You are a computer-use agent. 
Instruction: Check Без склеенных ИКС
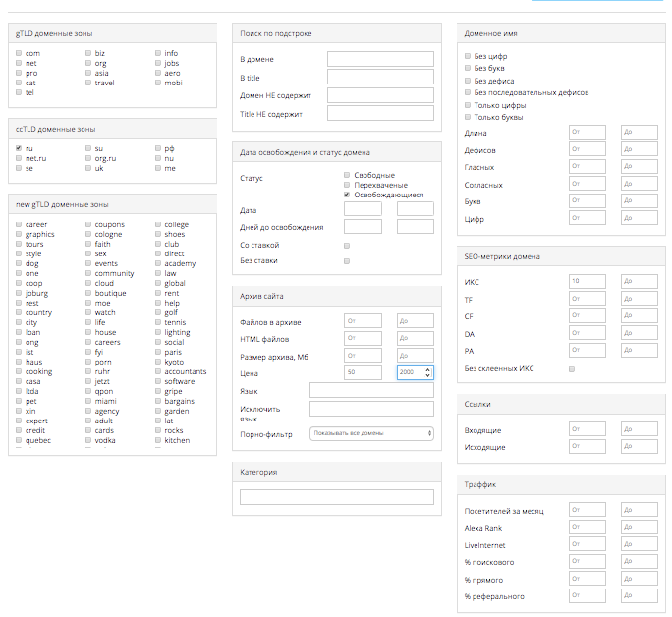click(572, 369)
